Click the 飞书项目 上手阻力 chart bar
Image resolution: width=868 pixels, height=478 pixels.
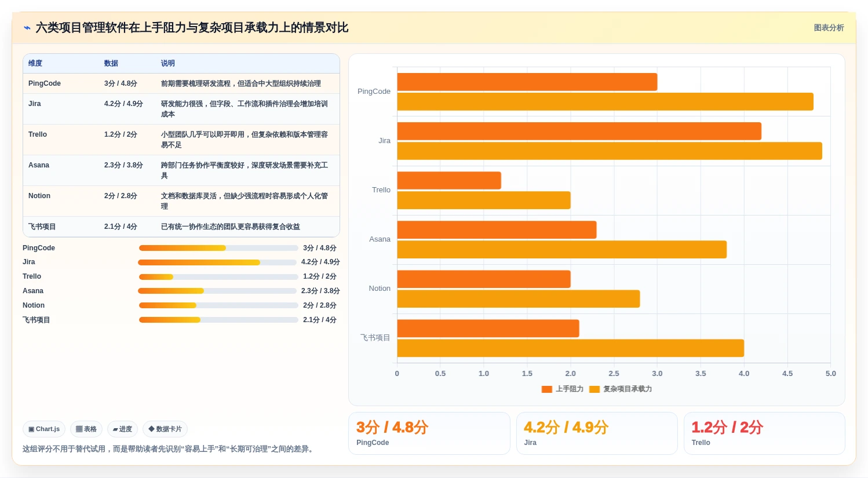pos(488,329)
